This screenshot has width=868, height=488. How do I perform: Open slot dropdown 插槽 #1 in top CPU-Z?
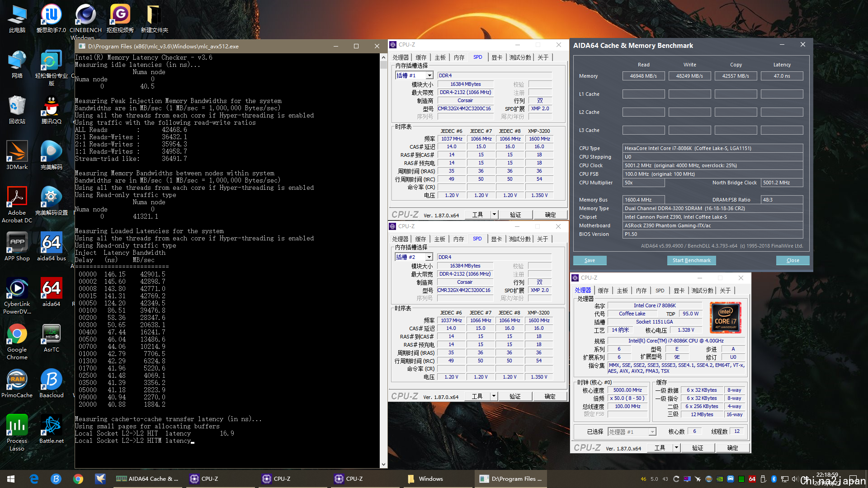click(x=429, y=75)
